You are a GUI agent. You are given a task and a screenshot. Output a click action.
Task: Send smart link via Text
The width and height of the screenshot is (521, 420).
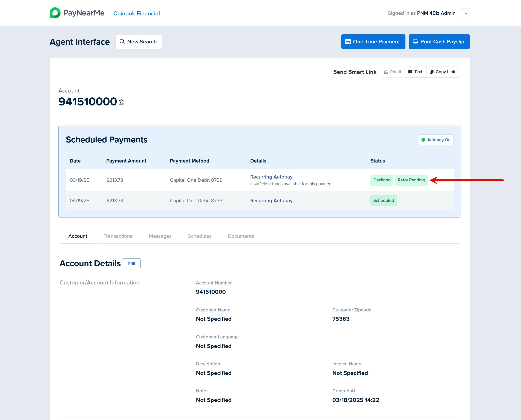(x=415, y=72)
